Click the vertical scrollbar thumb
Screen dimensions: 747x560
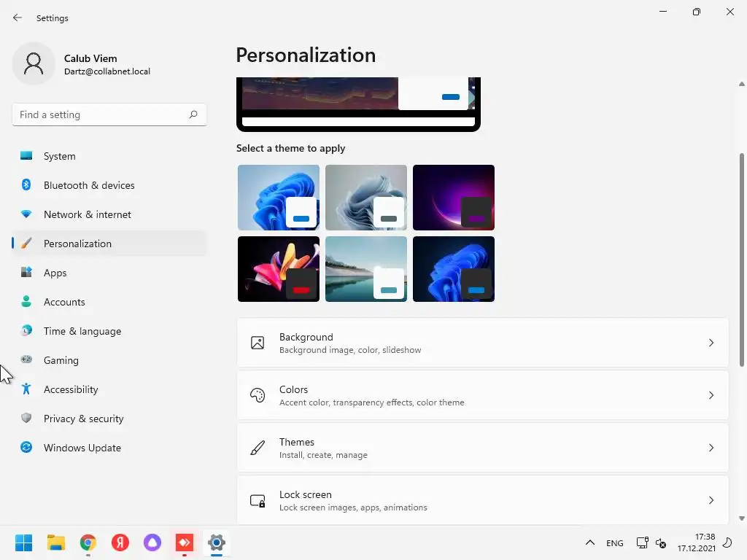741,260
